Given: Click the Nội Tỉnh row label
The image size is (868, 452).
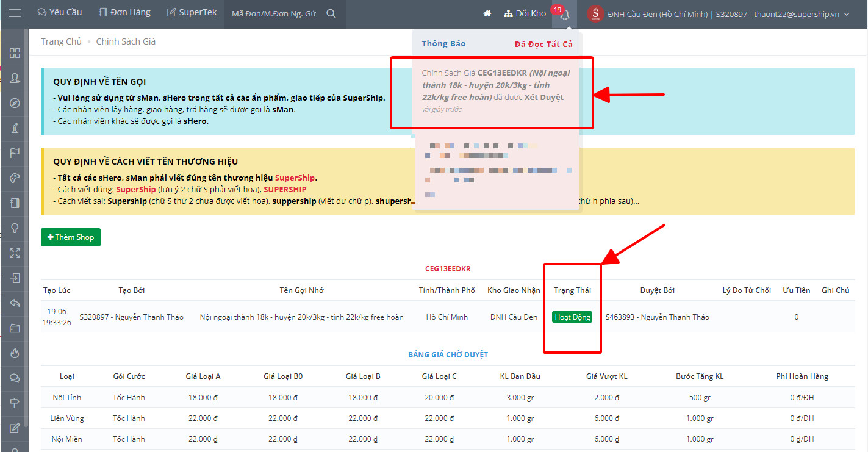Looking at the screenshot, I should (x=66, y=398).
